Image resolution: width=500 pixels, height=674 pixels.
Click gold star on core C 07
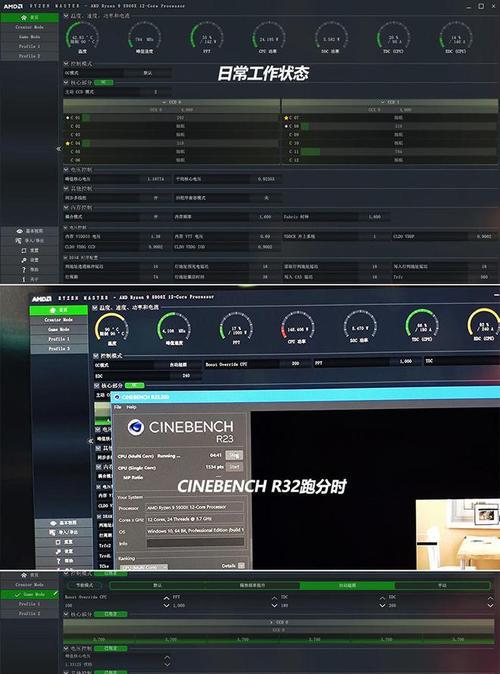[286, 118]
